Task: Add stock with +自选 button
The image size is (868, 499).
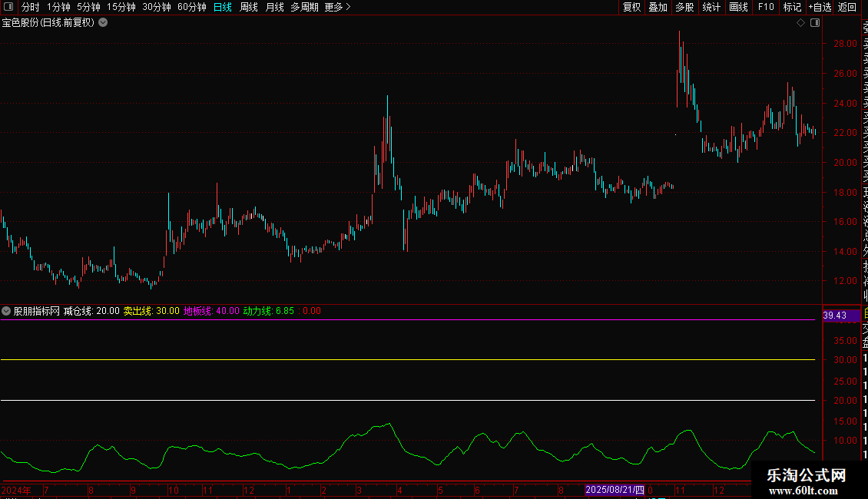Action: 820,7
